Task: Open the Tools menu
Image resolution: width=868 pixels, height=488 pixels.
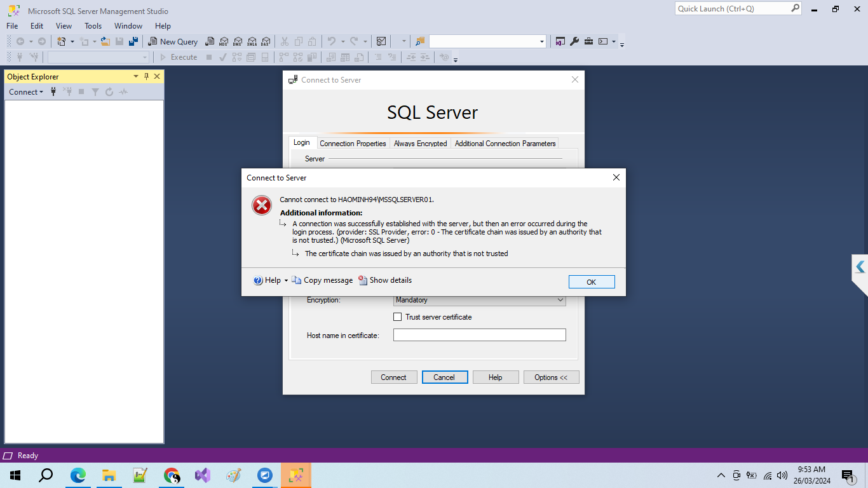Action: 93,26
